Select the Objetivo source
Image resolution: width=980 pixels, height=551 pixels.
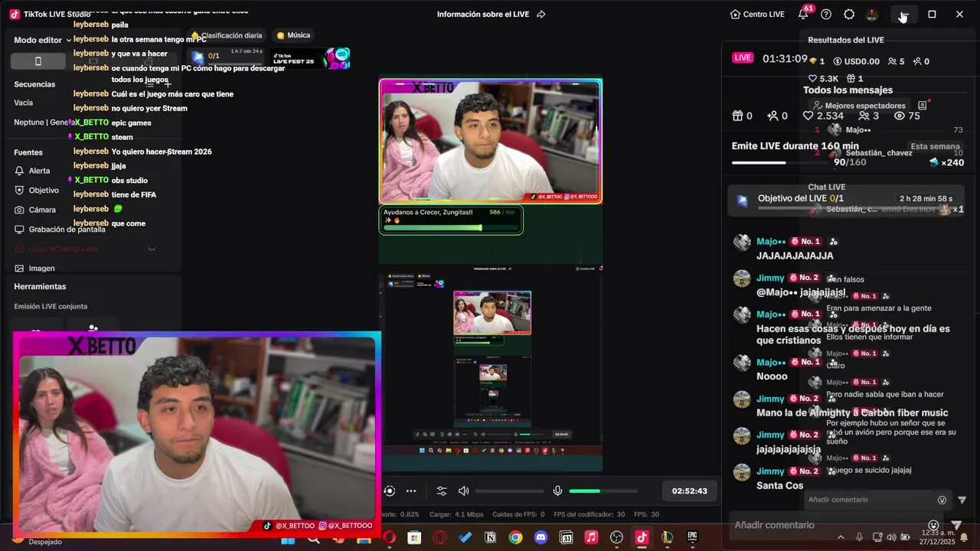tap(37, 190)
